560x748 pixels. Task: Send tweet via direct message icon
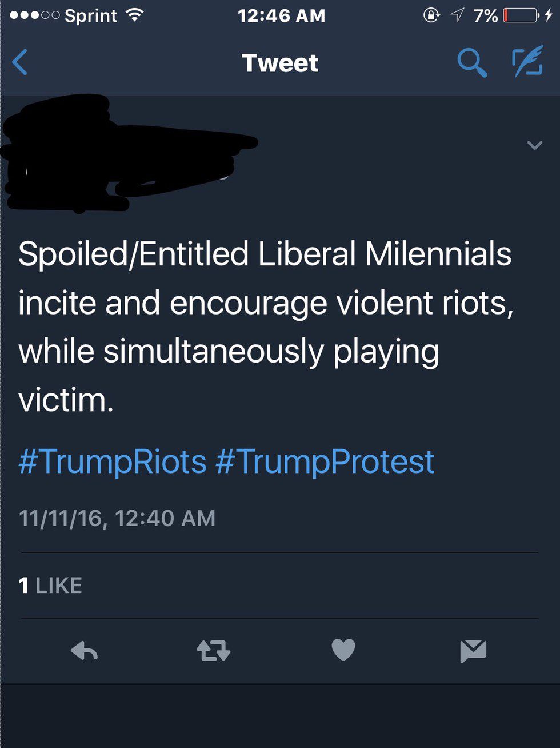click(x=473, y=651)
